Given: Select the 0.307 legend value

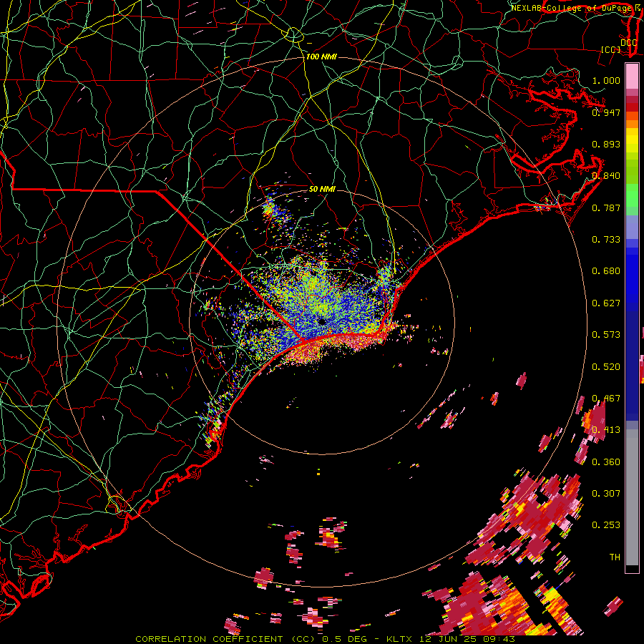Looking at the screenshot, I should click(606, 494).
